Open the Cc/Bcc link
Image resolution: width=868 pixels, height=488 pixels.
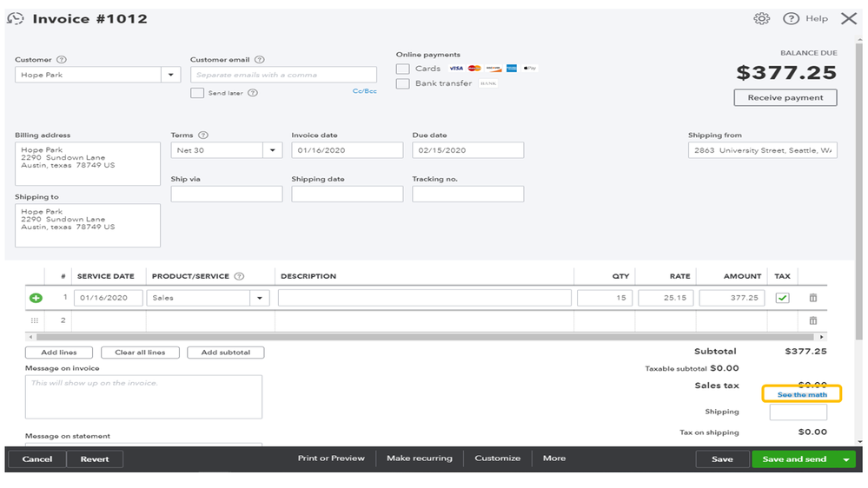(x=364, y=91)
